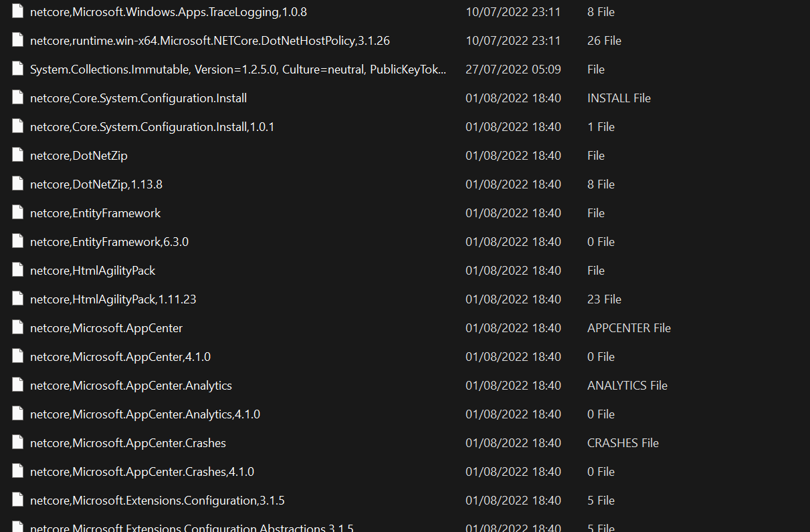The width and height of the screenshot is (810, 532).
Task: Click the 23 File type cell
Action: pyautogui.click(x=605, y=299)
